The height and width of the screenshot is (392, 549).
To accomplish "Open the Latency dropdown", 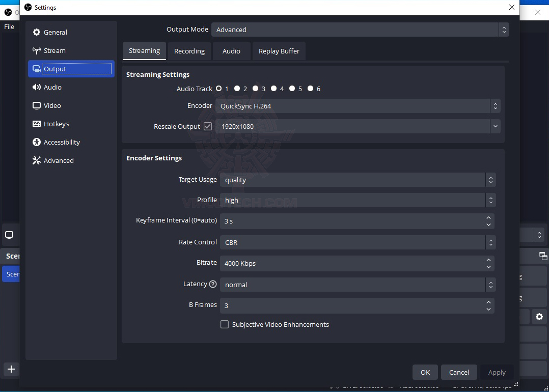I will pyautogui.click(x=358, y=285).
